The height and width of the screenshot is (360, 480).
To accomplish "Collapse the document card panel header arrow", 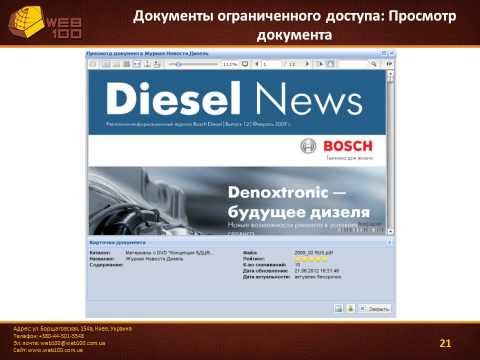I will click(x=389, y=243).
